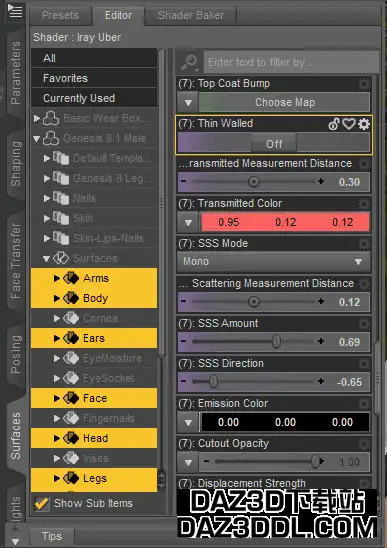Collapse the Genesis 8.1 Male node

click(x=36, y=139)
